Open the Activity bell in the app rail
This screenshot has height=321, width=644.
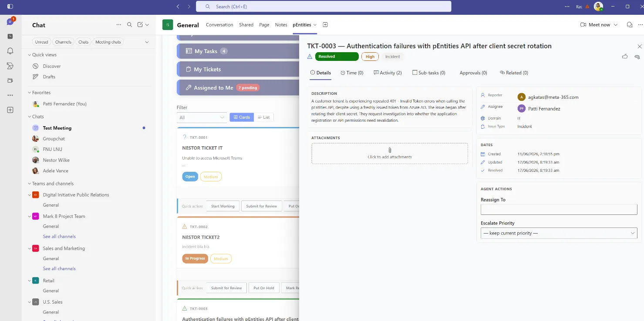pyautogui.click(x=10, y=51)
